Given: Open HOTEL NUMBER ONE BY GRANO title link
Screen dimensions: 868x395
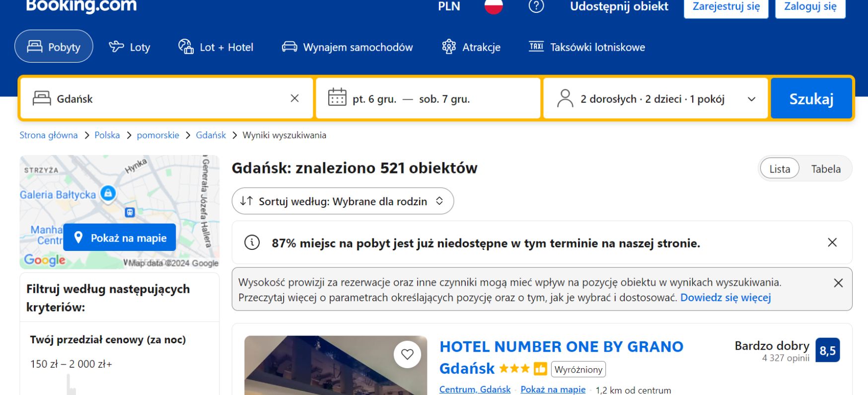Looking at the screenshot, I should pos(562,357).
